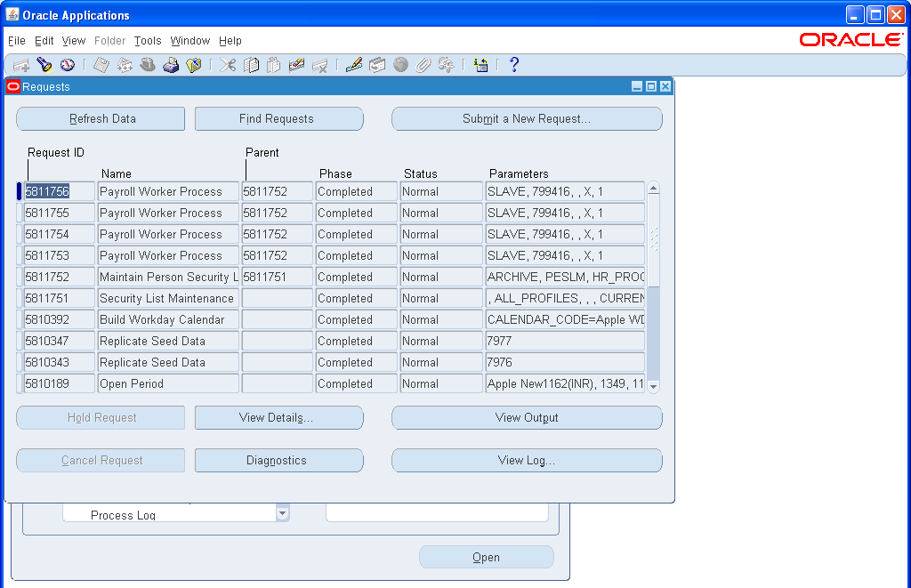
Task: Click the Copy toolbar icon
Action: pyautogui.click(x=252, y=65)
